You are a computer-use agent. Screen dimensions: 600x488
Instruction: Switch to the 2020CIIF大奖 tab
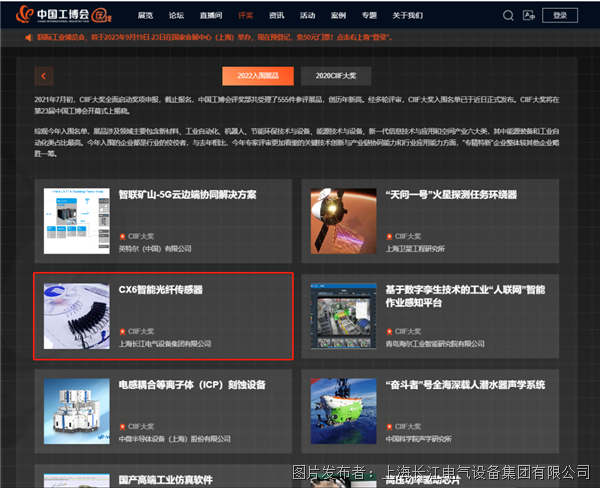click(x=336, y=76)
